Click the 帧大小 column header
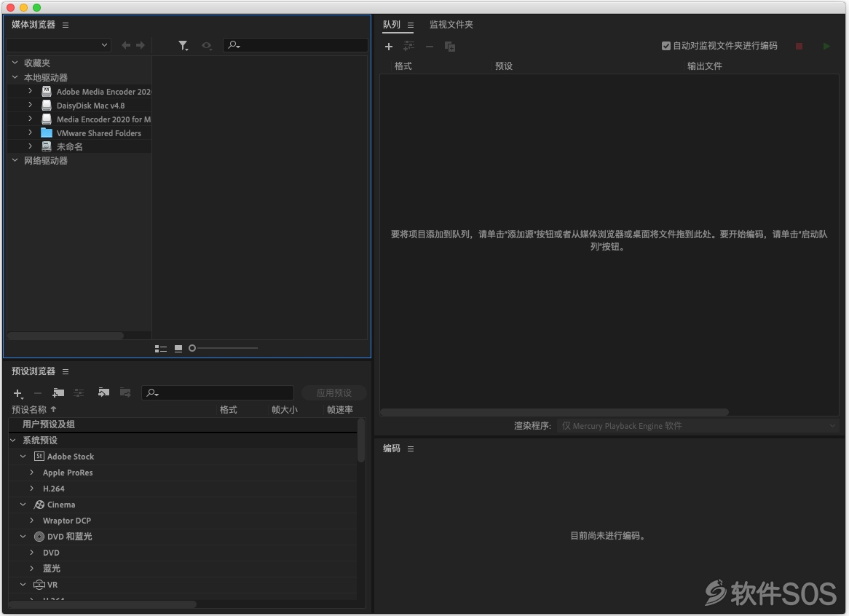The height and width of the screenshot is (616, 849). 284,410
